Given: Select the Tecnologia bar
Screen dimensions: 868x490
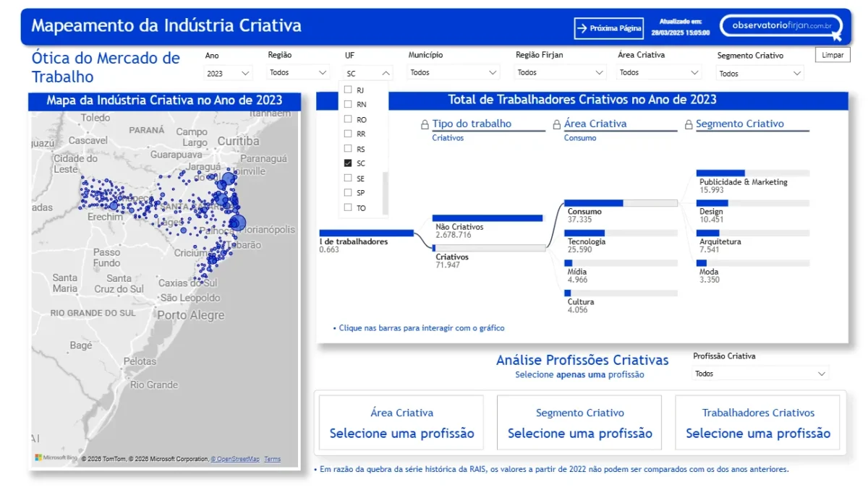Looking at the screenshot, I should coord(621,233).
